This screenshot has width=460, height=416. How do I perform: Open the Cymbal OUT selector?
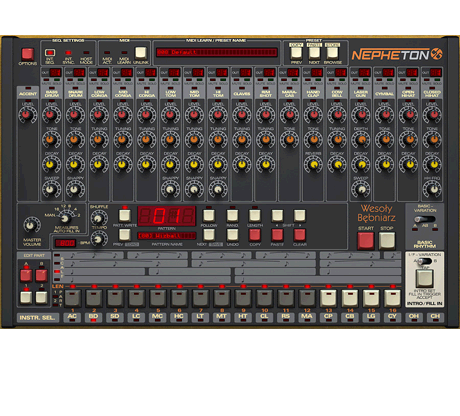pos(388,72)
